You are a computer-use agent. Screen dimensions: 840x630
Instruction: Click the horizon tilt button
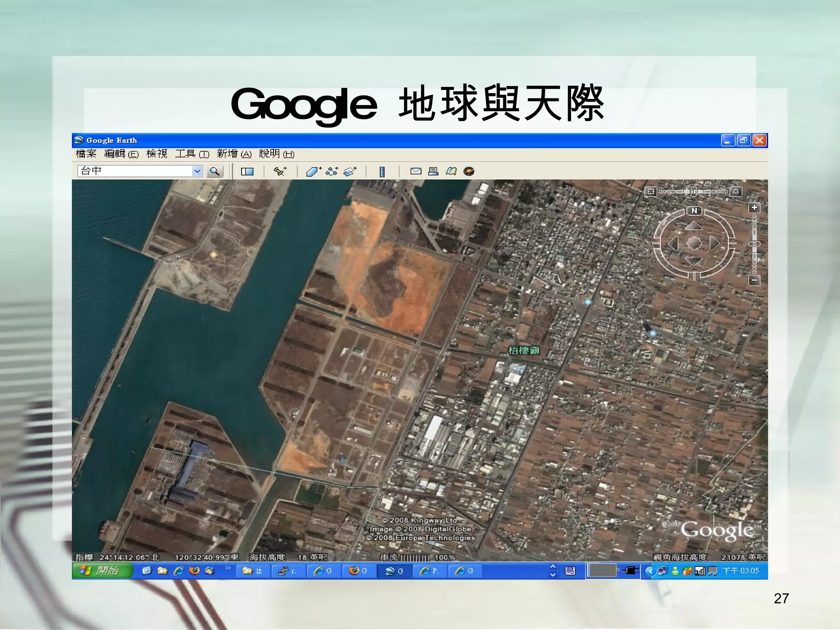(736, 192)
